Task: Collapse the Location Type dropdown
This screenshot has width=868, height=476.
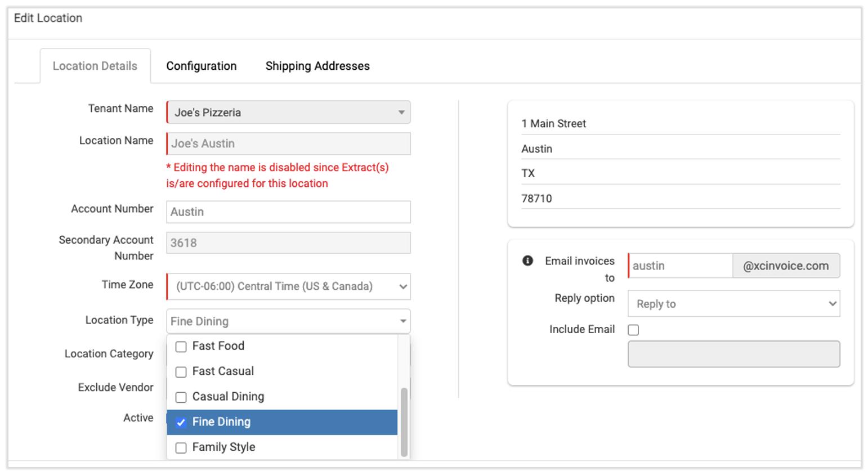Action: [288, 321]
